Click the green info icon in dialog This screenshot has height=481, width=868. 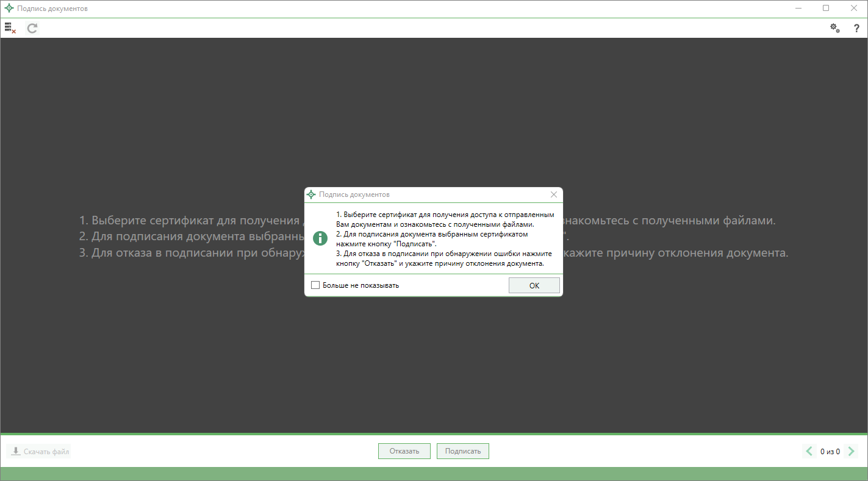tap(320, 238)
